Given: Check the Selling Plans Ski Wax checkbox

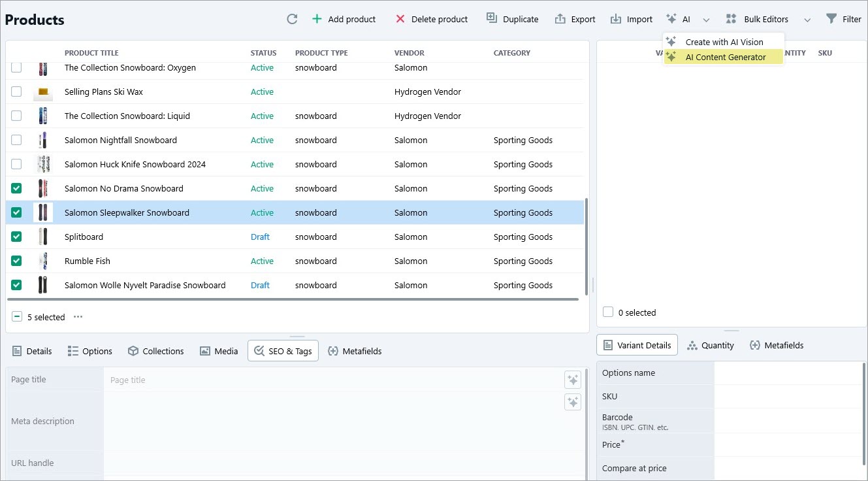Looking at the screenshot, I should [16, 91].
